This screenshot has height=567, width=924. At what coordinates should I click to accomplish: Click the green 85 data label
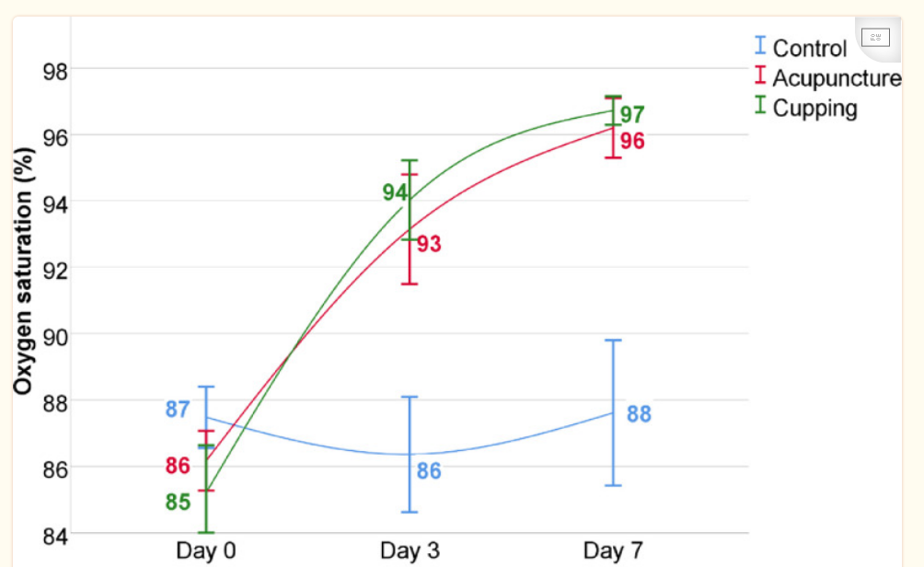tap(178, 503)
